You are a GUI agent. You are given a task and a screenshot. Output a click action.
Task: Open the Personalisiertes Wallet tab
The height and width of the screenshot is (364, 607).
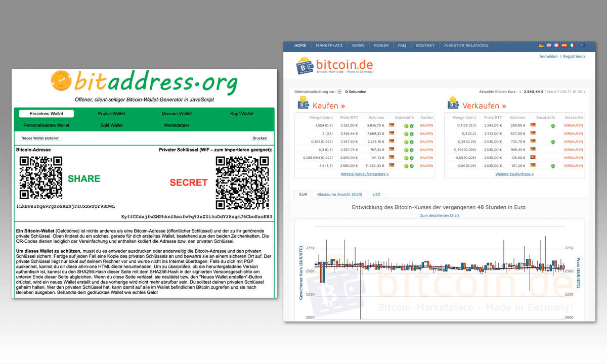pos(47,125)
